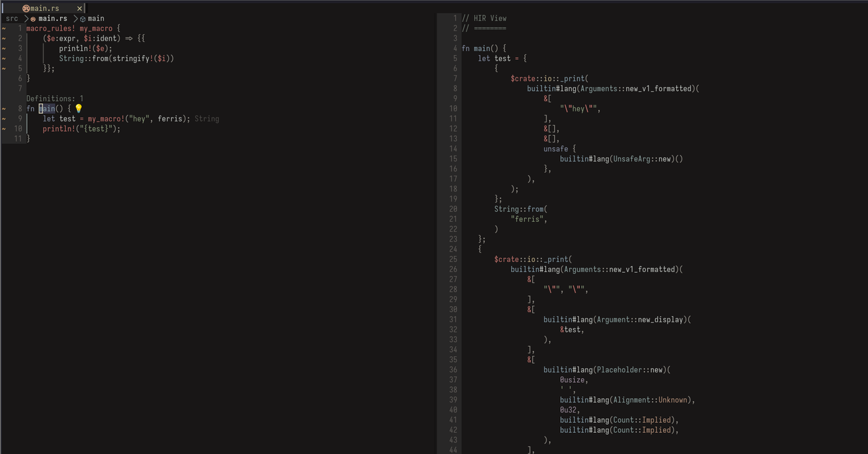Viewport: 868px width, 454px height.
Task: Click the change marker beside line 10
Action: (5, 129)
